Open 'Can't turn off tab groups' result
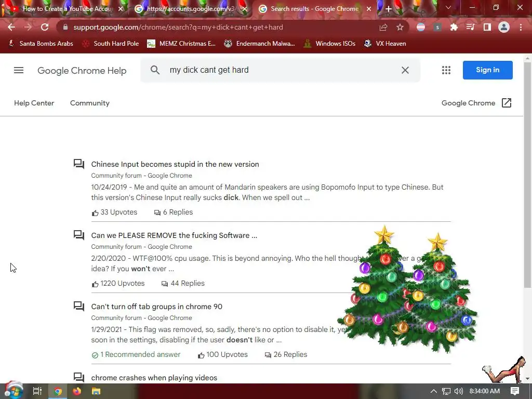 [157, 307]
